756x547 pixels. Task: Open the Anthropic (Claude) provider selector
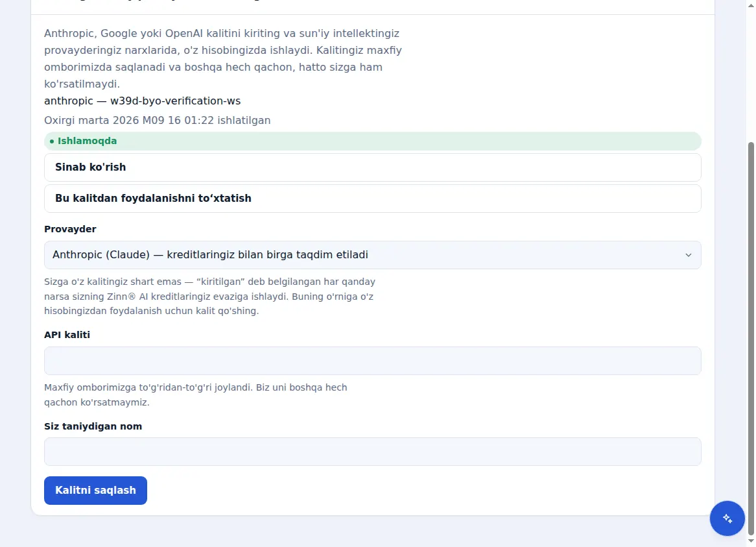(x=372, y=255)
